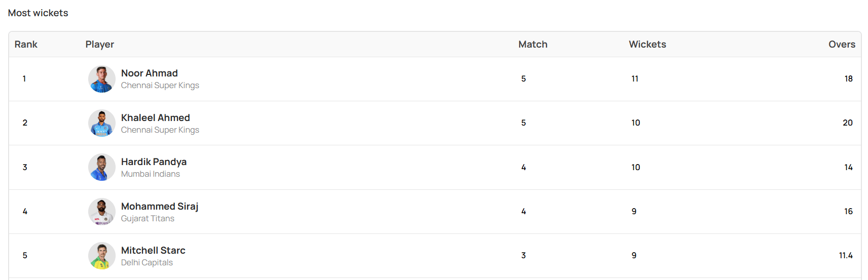Click Gujarat Titans team label

pyautogui.click(x=148, y=218)
